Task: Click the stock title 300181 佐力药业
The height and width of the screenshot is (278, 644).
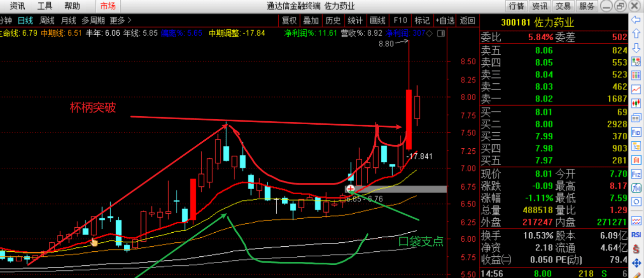Action: tap(537, 23)
